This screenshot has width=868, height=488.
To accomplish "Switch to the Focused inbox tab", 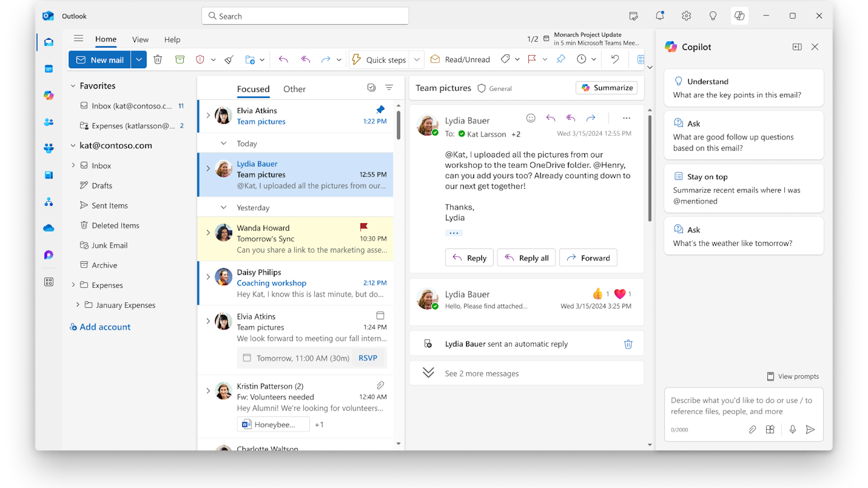I will point(253,88).
